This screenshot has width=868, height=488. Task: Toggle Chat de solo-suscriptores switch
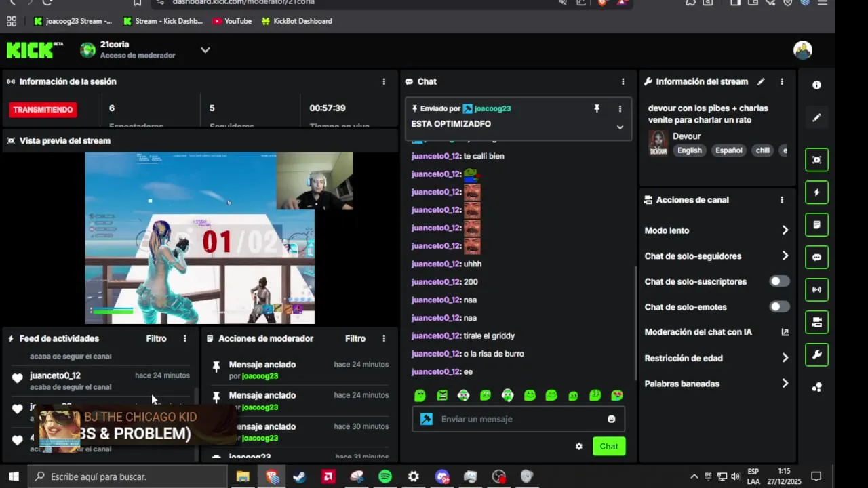(779, 281)
